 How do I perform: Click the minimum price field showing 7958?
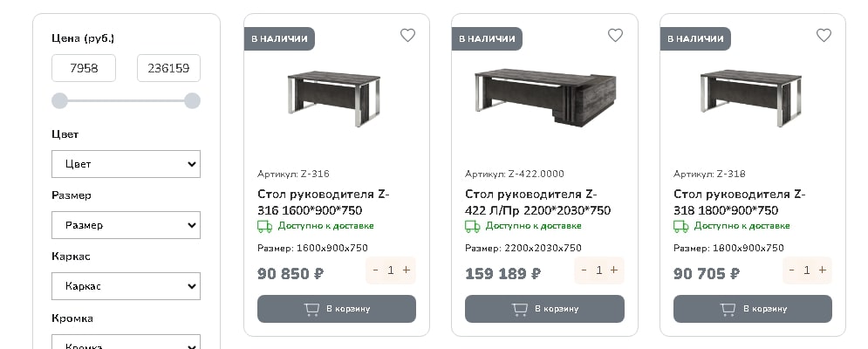click(84, 68)
